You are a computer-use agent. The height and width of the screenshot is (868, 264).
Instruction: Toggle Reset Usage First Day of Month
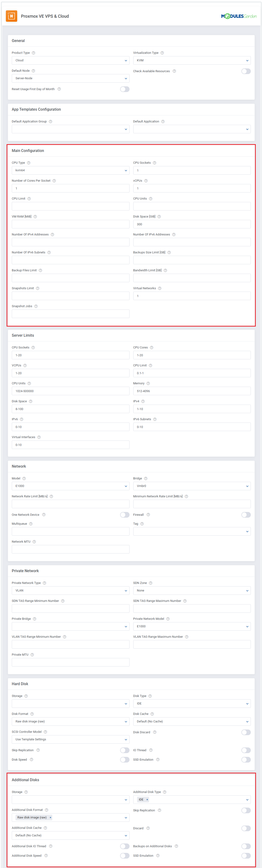(x=125, y=89)
